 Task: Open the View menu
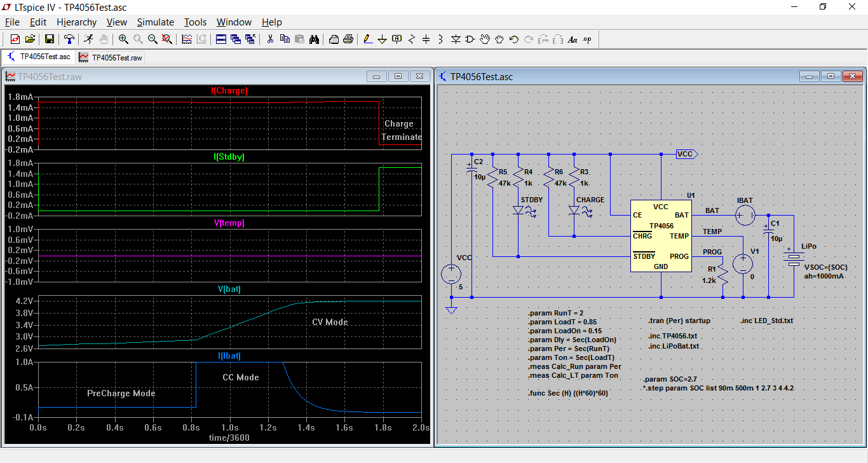[x=117, y=22]
